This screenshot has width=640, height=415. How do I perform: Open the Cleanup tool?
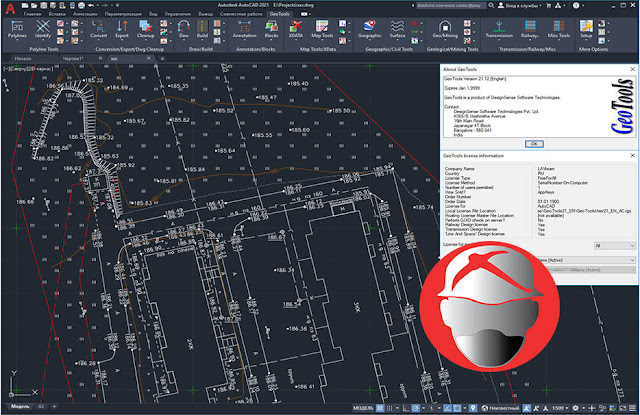pos(146,30)
